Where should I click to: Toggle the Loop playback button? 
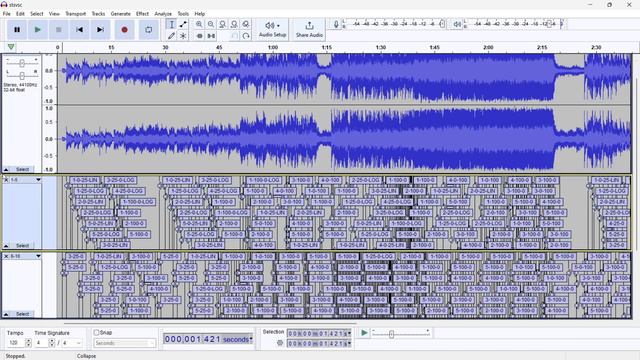click(149, 30)
